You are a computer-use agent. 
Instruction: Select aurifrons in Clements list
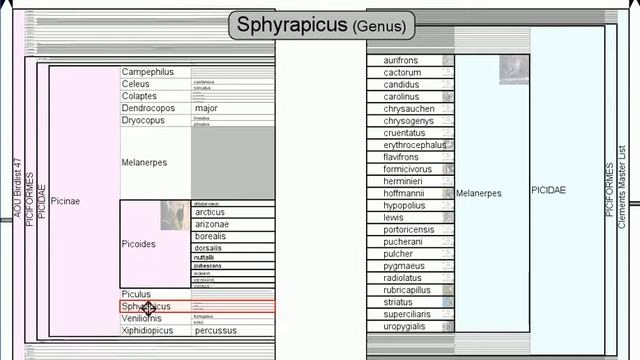pos(411,60)
